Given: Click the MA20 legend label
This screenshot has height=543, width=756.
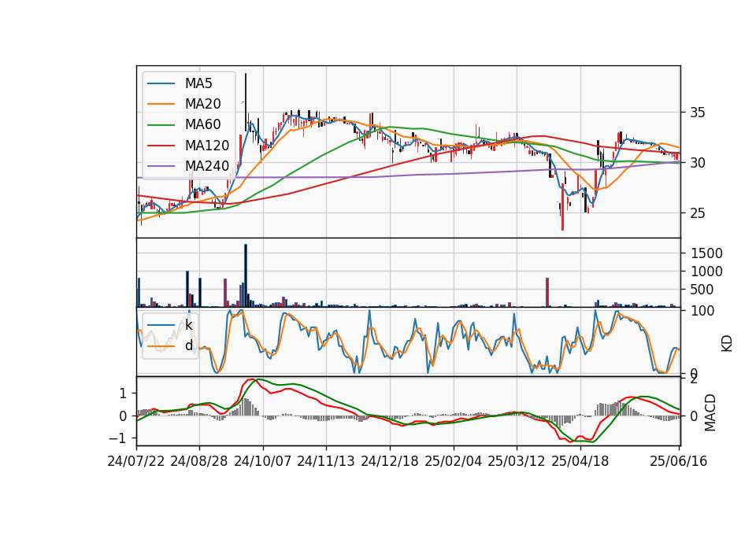Looking at the screenshot, I should 202,104.
